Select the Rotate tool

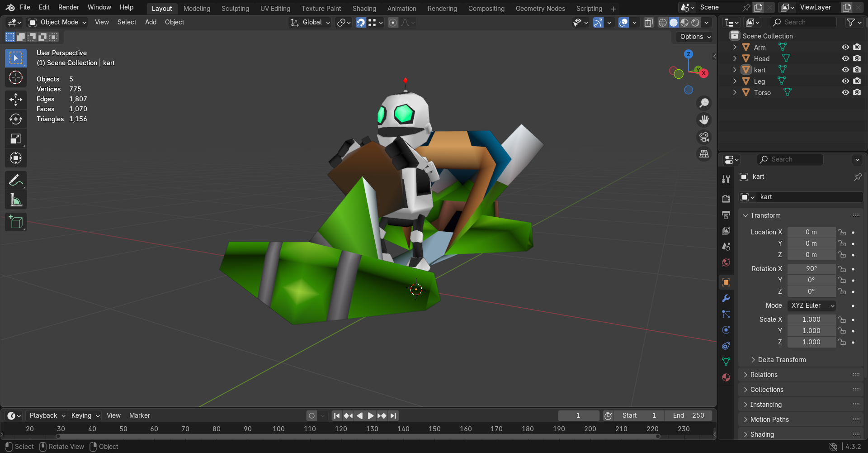(16, 119)
